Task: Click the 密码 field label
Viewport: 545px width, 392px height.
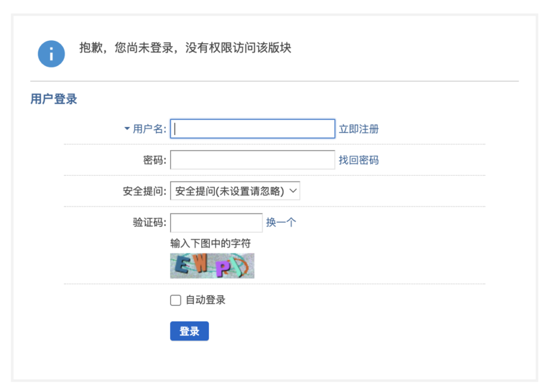Action: tap(155, 160)
